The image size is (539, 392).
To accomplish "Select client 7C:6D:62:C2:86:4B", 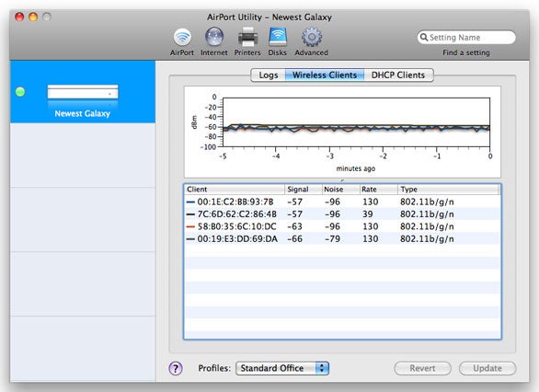I will click(x=342, y=214).
